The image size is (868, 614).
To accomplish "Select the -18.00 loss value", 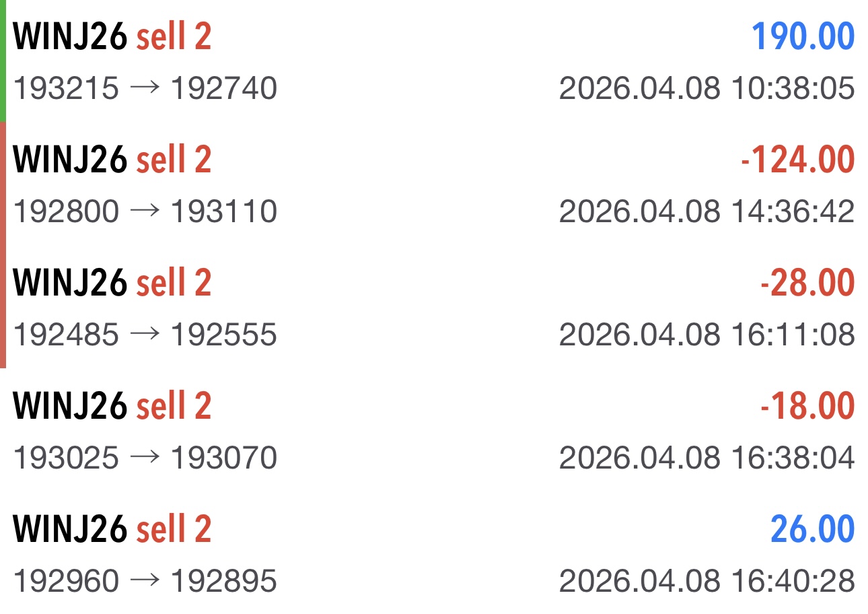I will pyautogui.click(x=807, y=406).
